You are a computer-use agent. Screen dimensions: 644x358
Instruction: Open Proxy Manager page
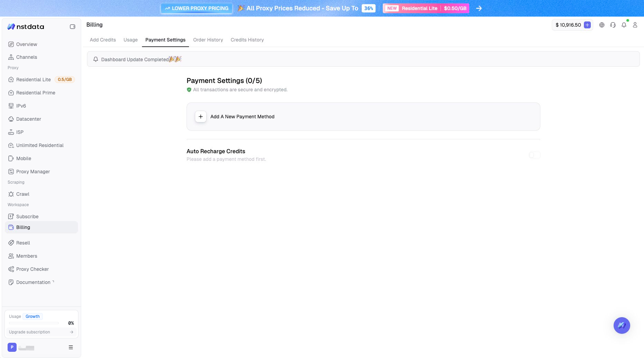pyautogui.click(x=41, y=172)
